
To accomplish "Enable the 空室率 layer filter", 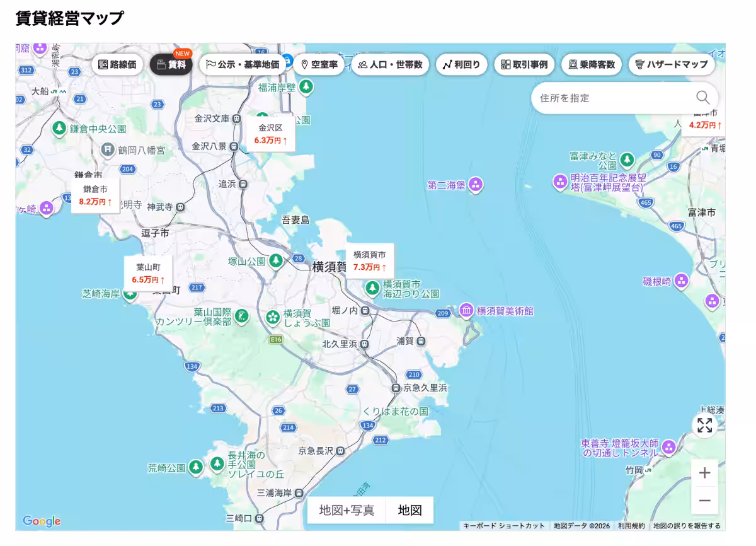I will [319, 64].
